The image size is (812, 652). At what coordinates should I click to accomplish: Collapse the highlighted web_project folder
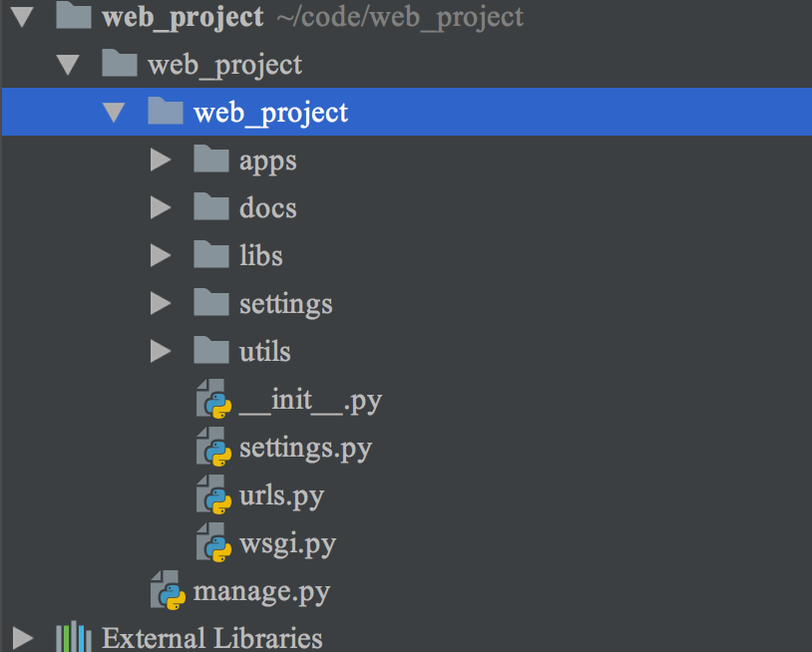point(114,112)
